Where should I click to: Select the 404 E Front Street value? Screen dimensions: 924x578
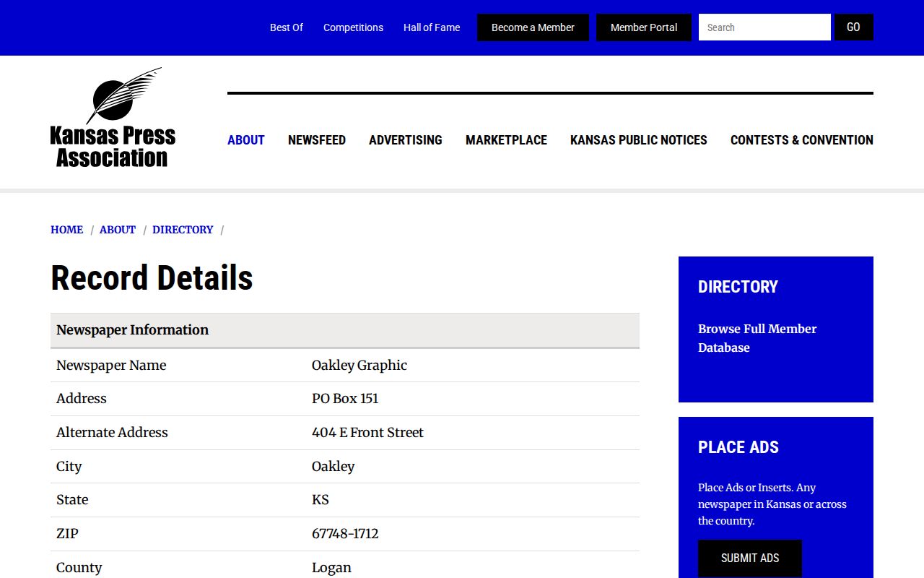(367, 433)
